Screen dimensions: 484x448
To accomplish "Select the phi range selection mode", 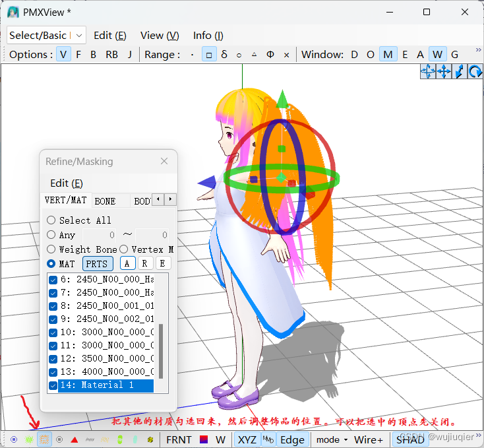I will coord(270,55).
